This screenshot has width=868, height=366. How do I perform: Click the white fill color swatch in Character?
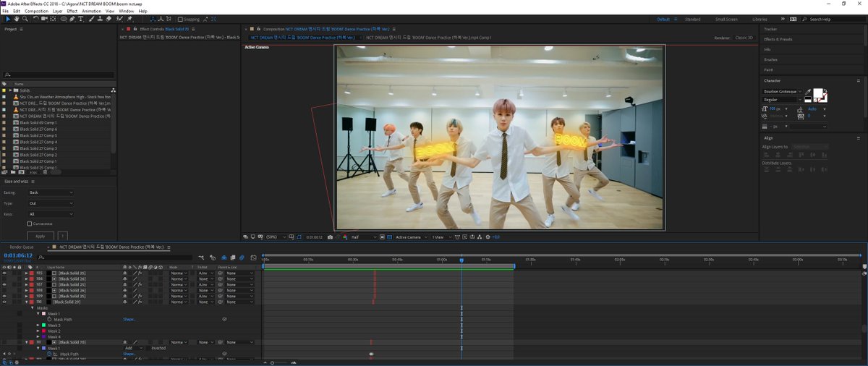pyautogui.click(x=819, y=93)
